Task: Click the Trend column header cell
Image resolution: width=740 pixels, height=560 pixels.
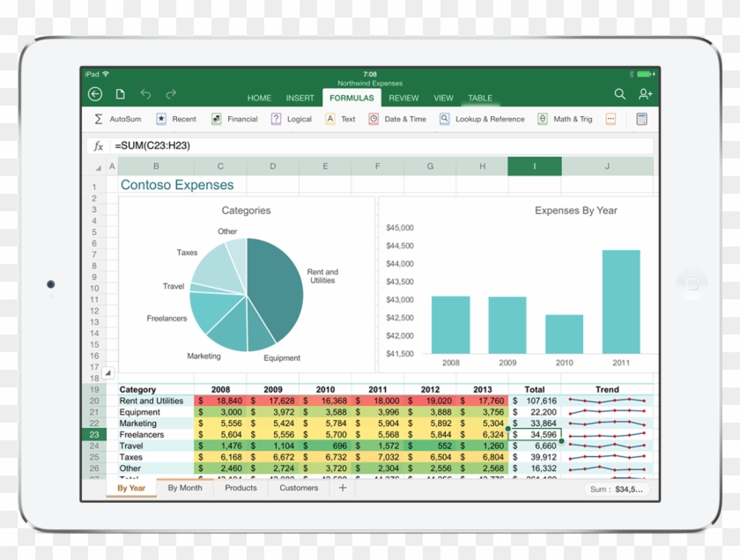Action: (607, 389)
